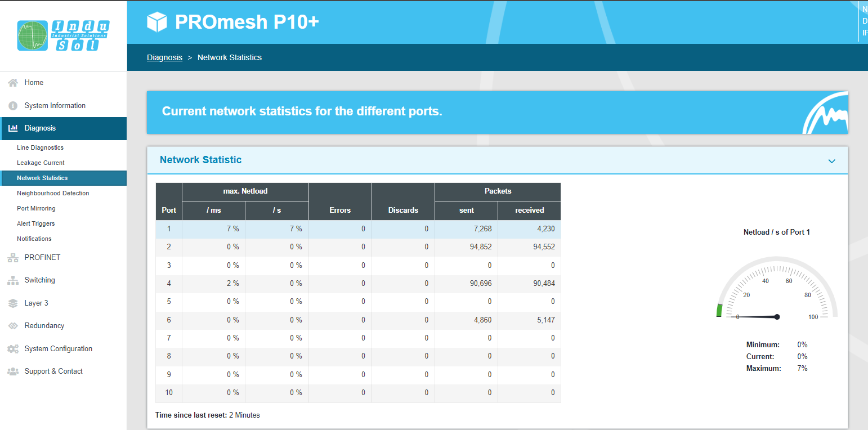868x430 pixels.
Task: Click Time since last reset text
Action: pos(208,415)
